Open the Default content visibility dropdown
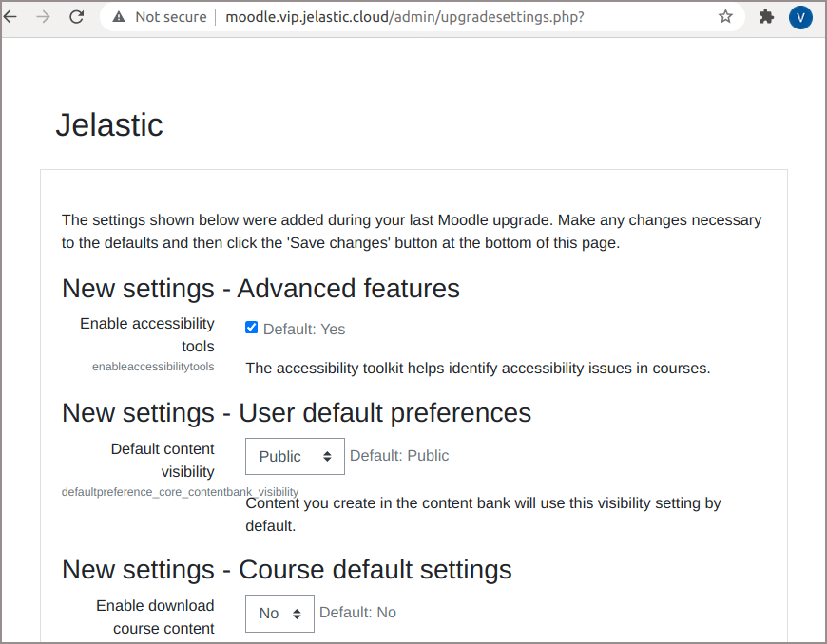The height and width of the screenshot is (644, 827). [x=295, y=456]
